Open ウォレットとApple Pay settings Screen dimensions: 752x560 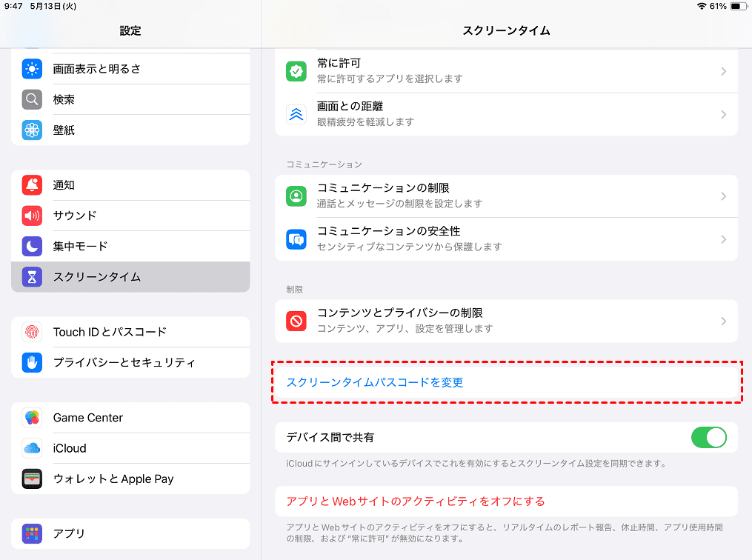(x=113, y=479)
